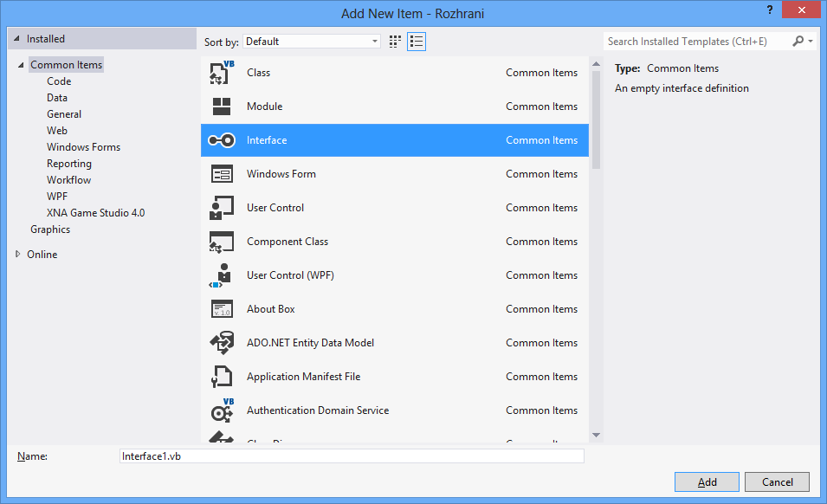Click the template list vertical scrollbar
The width and height of the screenshot is (827, 504).
tap(596, 260)
